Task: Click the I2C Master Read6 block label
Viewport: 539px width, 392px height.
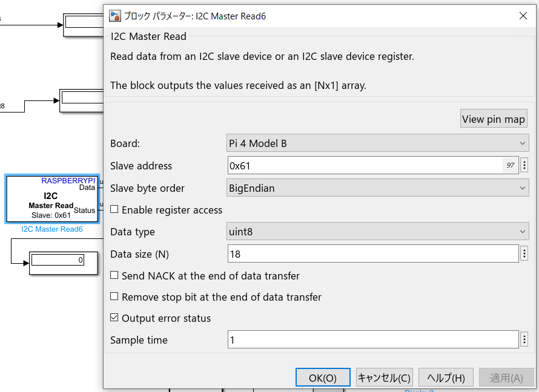Action: [52, 229]
